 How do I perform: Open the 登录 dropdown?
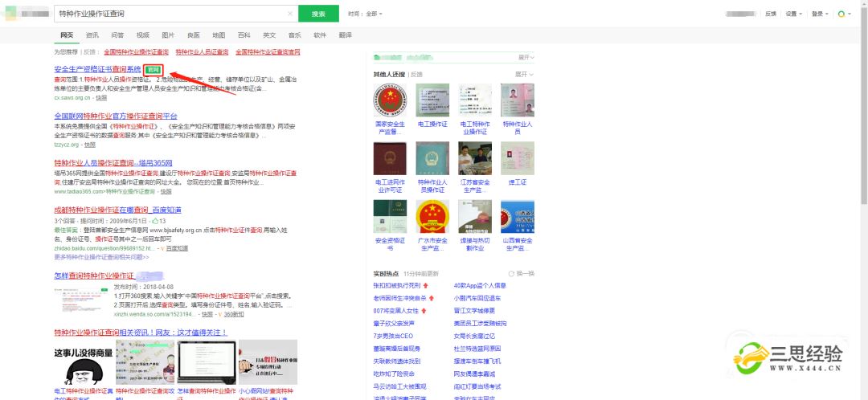[x=818, y=14]
